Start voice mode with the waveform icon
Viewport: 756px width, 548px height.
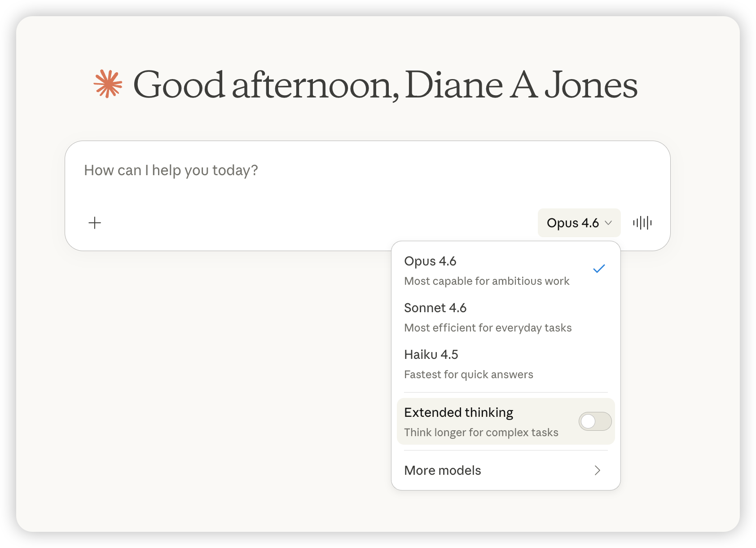click(x=642, y=223)
